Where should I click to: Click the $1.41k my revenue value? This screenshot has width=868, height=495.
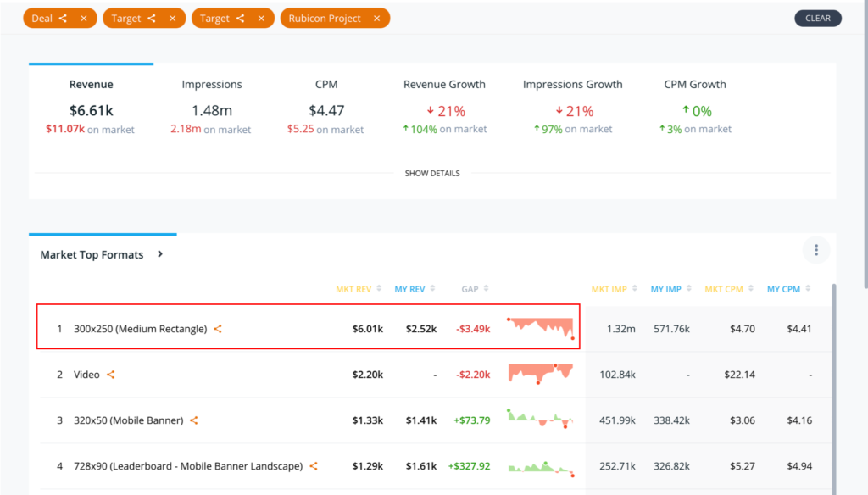421,420
